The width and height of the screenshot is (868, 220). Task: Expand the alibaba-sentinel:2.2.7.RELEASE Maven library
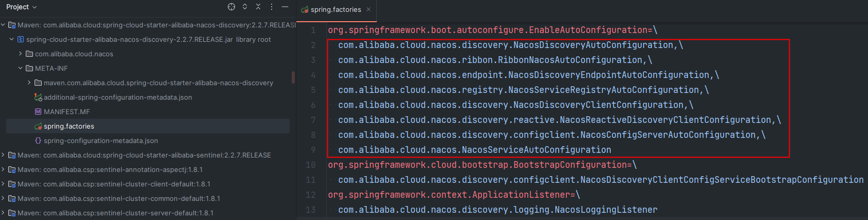(3, 155)
